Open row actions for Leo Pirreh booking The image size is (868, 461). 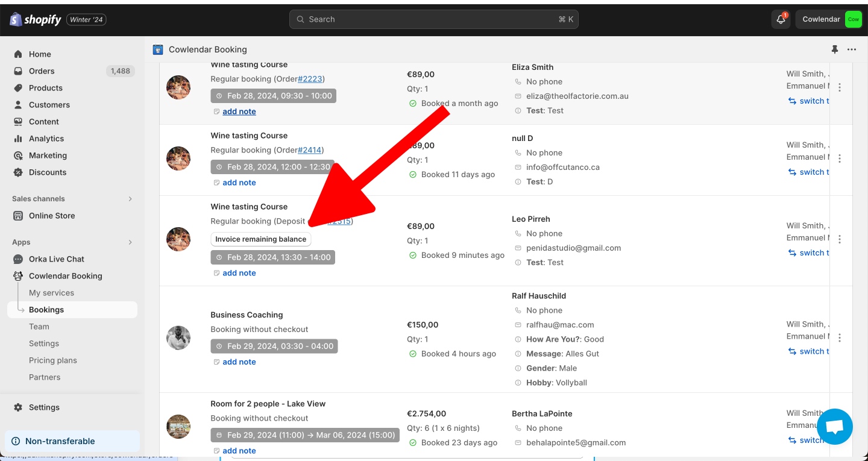[839, 239]
